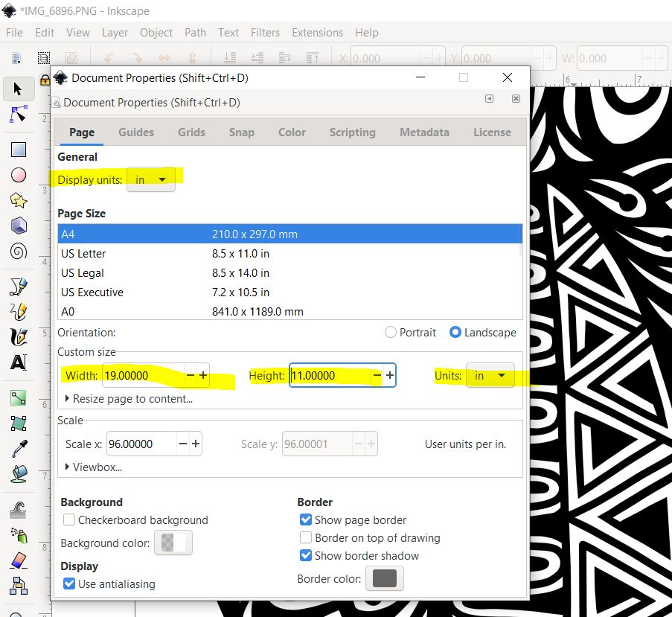Activate the Star and polygon tool
Screen dimensions: 672x617
pyautogui.click(x=19, y=200)
